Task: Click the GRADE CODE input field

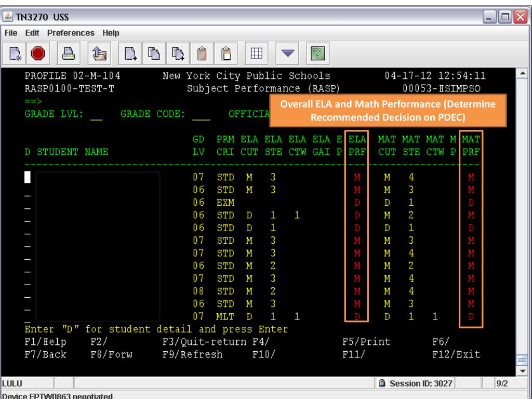Action: (x=201, y=115)
